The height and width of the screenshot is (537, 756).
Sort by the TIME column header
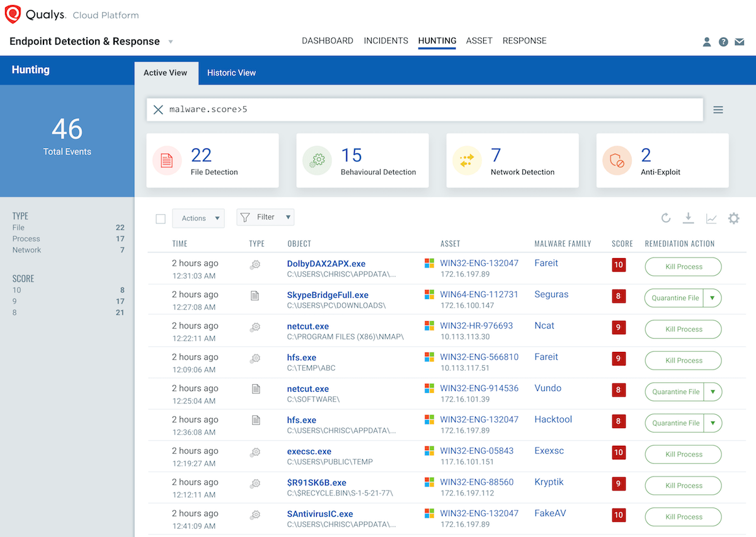click(x=180, y=244)
